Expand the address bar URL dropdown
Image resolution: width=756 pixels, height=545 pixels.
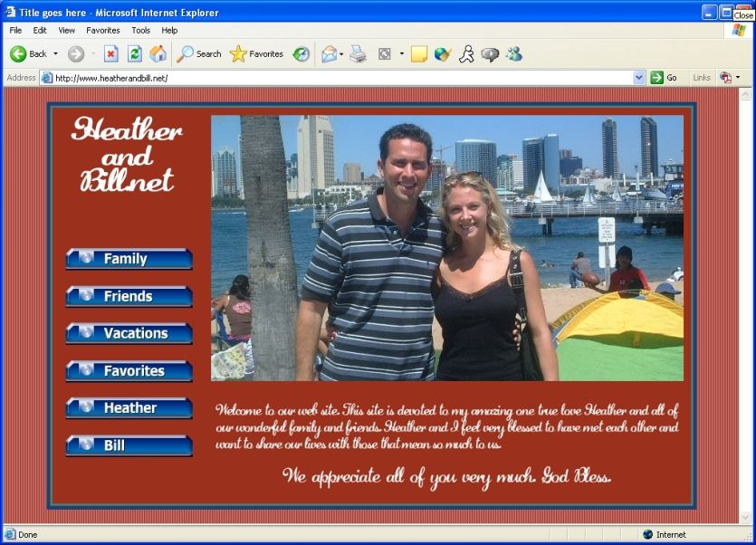pyautogui.click(x=638, y=78)
